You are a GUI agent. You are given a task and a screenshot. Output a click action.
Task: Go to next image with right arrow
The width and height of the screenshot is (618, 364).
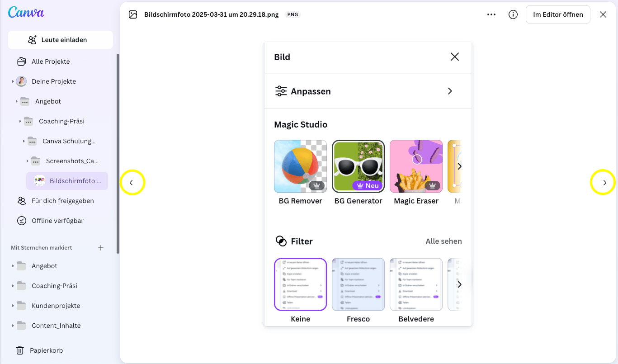(604, 183)
